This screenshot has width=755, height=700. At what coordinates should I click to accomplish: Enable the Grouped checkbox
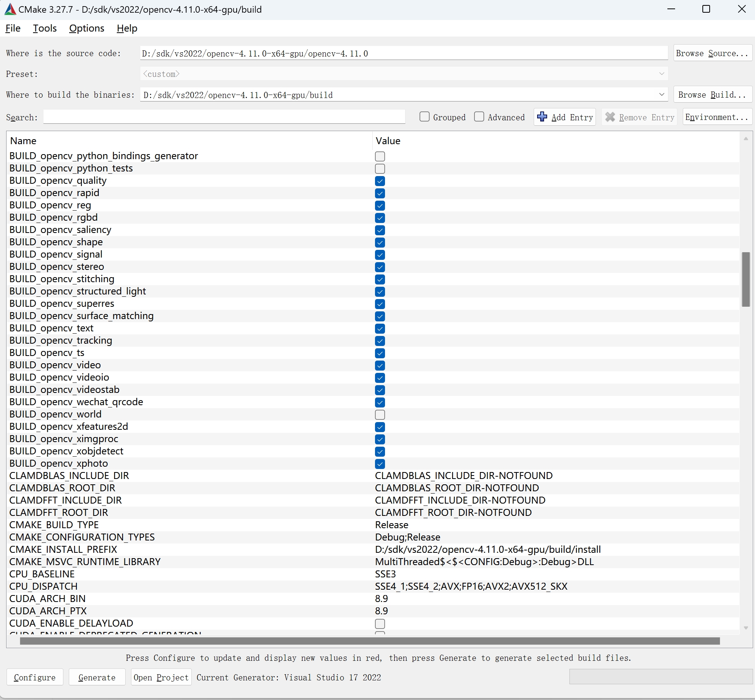coord(425,117)
